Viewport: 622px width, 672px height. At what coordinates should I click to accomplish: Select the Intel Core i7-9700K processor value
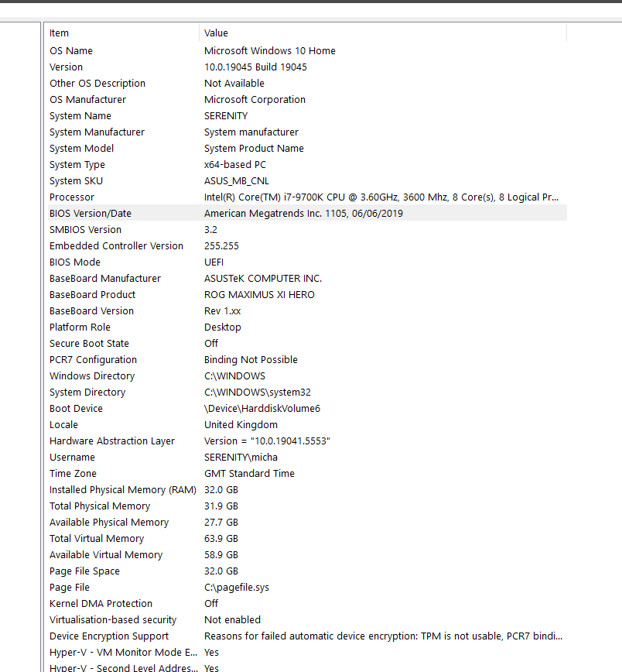pos(381,197)
